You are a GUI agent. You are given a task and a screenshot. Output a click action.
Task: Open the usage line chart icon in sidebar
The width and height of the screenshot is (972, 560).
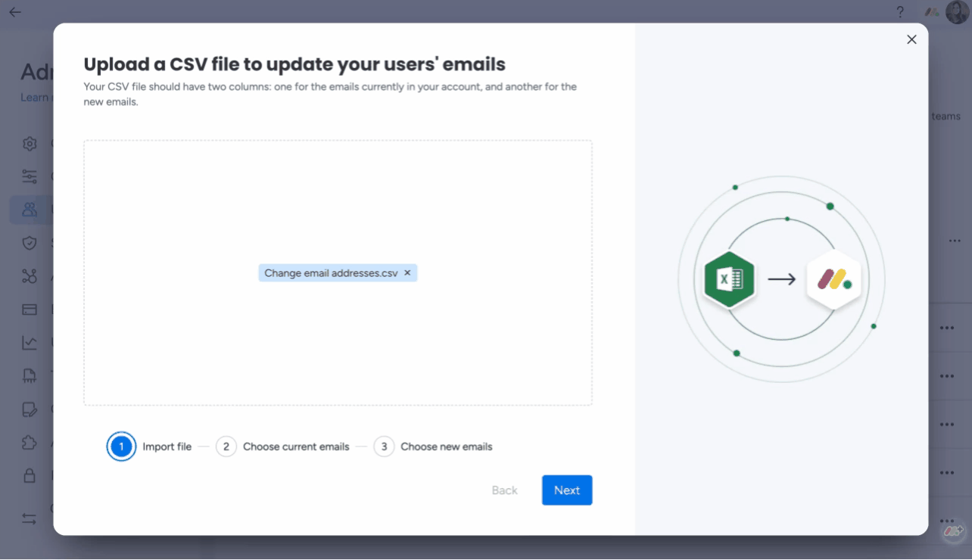point(30,343)
